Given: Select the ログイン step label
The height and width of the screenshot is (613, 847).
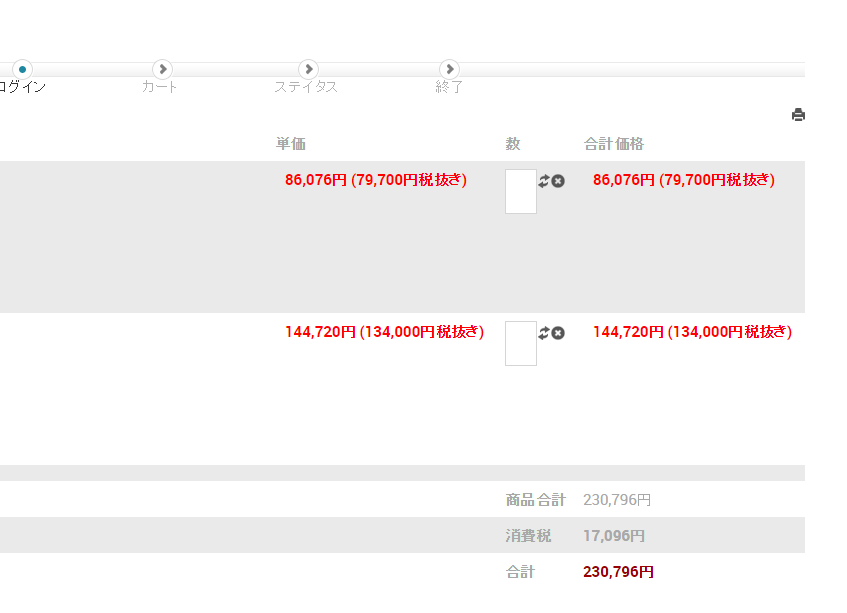Looking at the screenshot, I should point(22,87).
